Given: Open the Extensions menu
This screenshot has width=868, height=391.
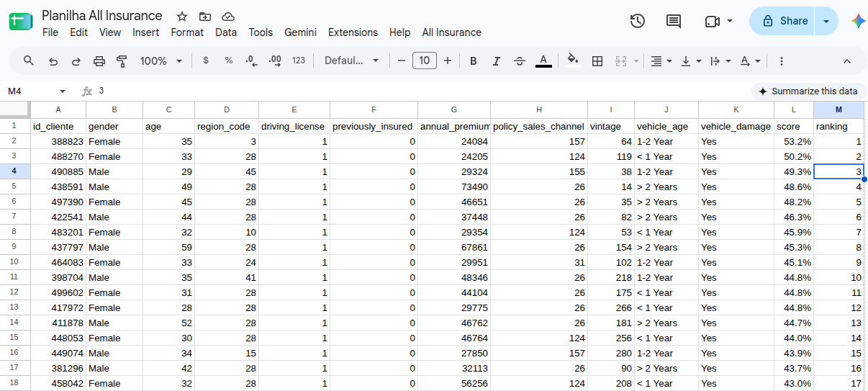Looking at the screenshot, I should pos(353,32).
